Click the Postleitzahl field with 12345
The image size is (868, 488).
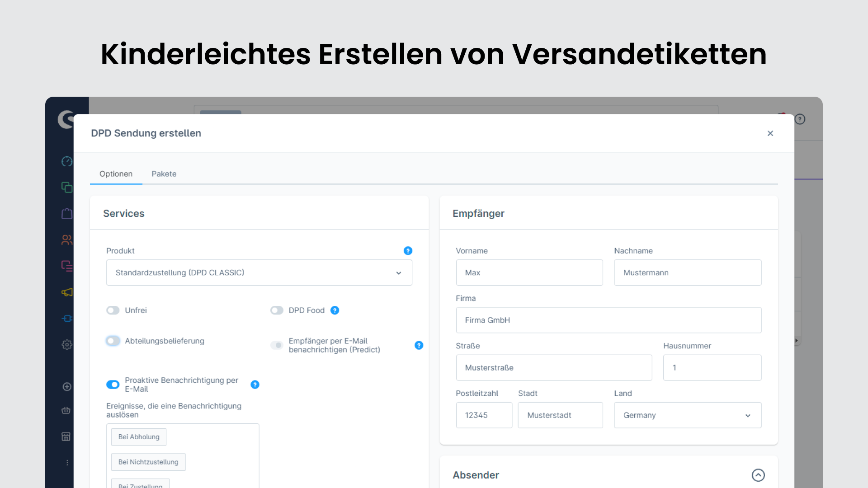tap(484, 415)
